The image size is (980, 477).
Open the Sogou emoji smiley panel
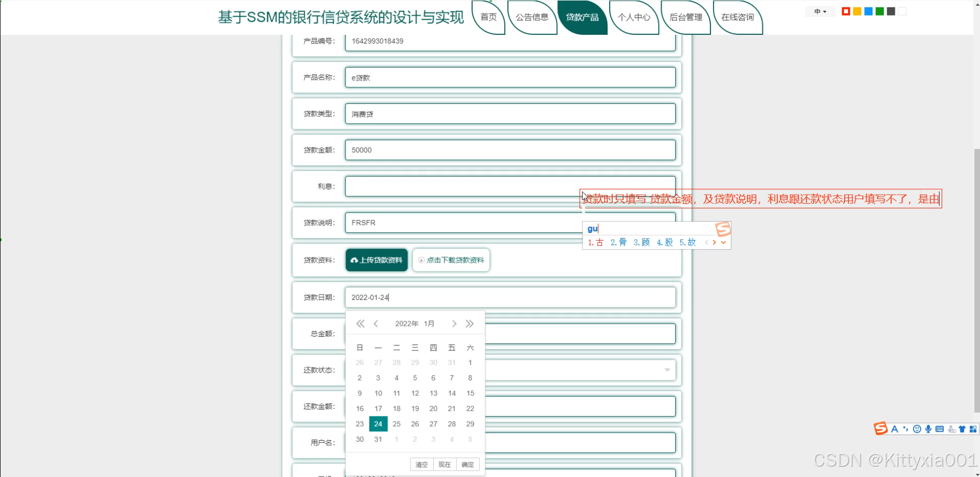pos(917,429)
